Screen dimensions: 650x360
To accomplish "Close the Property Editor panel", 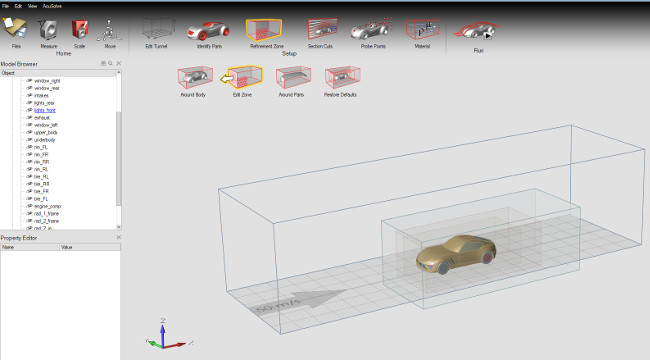I will click(x=119, y=237).
